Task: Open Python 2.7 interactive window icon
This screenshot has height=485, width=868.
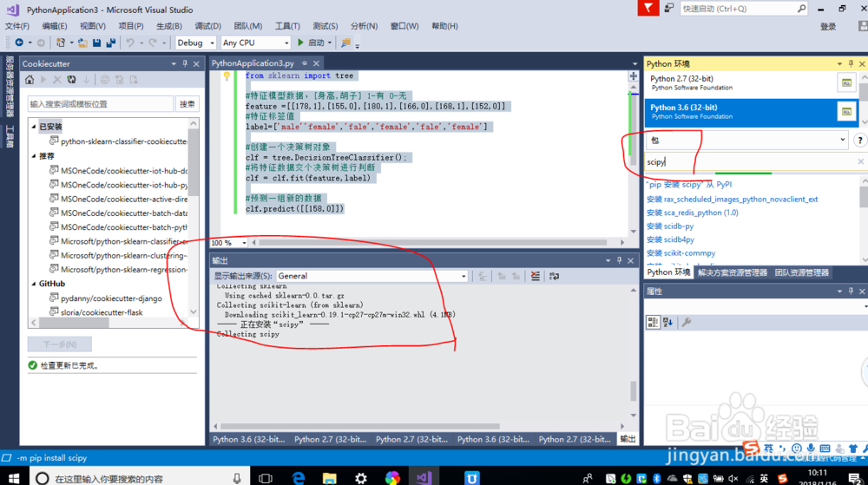Action: click(846, 83)
